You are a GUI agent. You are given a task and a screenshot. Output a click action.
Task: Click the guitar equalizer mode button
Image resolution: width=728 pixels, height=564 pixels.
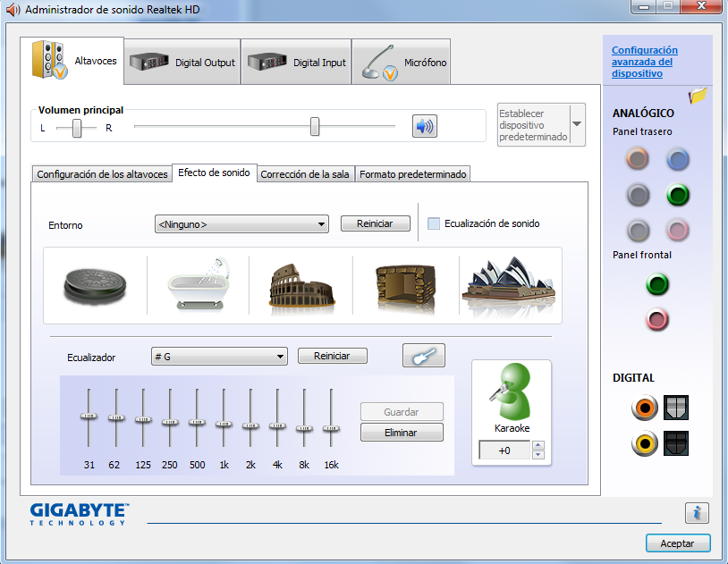click(423, 356)
